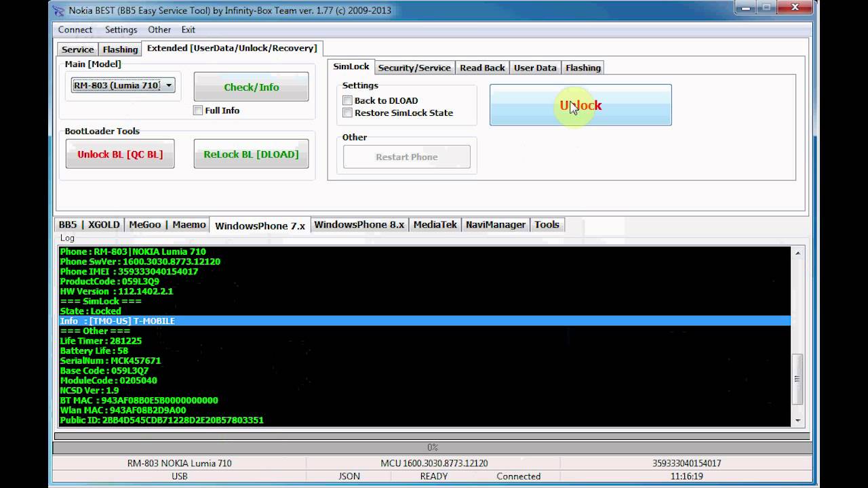
Task: Open the Read Back tab
Action: coord(482,68)
